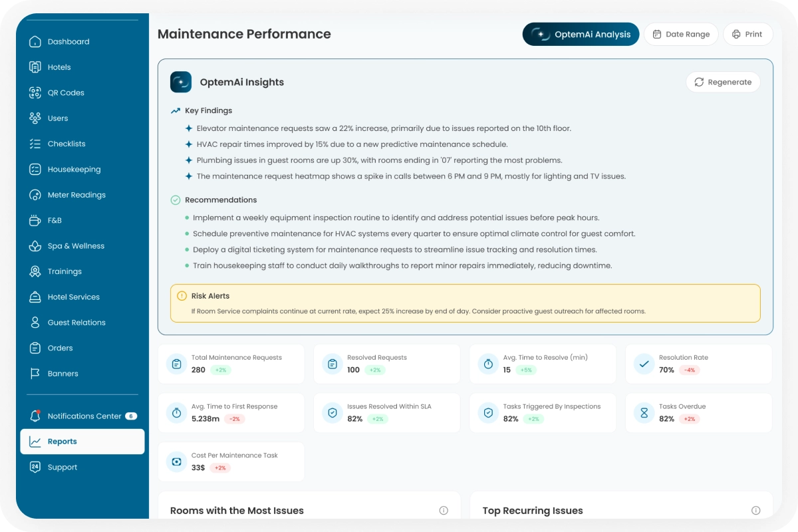Open the Housekeeping menu item
The width and height of the screenshot is (798, 532).
(x=74, y=170)
